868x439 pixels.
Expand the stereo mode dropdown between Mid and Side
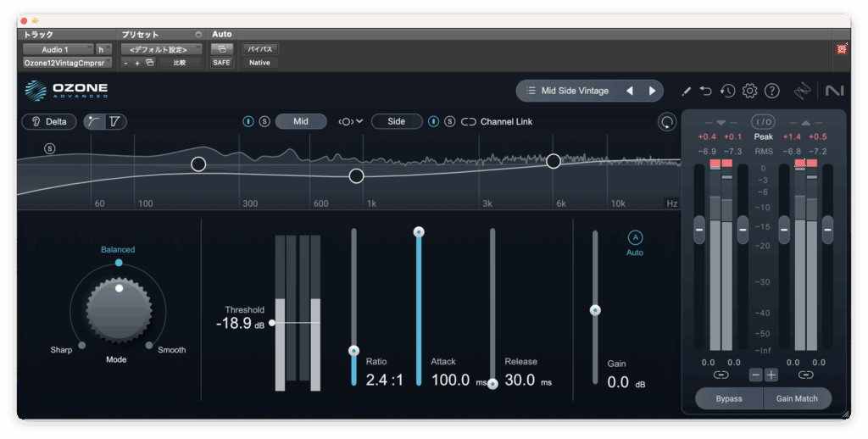(350, 121)
